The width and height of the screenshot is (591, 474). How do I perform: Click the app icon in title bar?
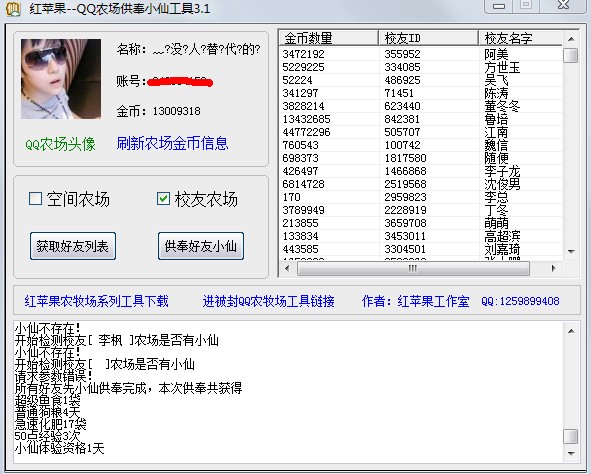pyautogui.click(x=14, y=8)
